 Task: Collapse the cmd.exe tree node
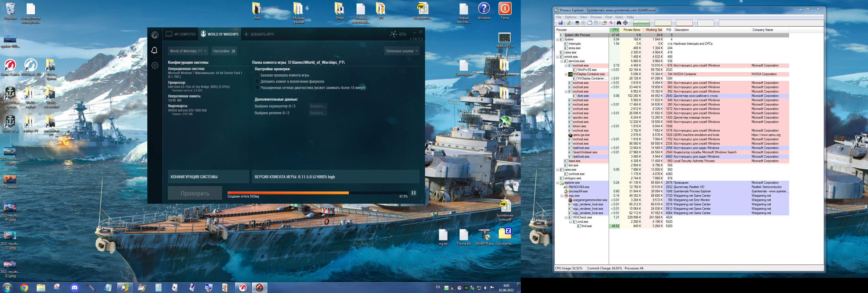570,222
